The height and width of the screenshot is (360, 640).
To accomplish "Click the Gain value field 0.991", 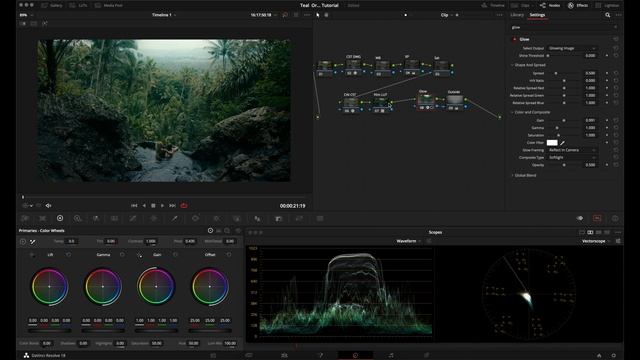I will tap(590, 120).
